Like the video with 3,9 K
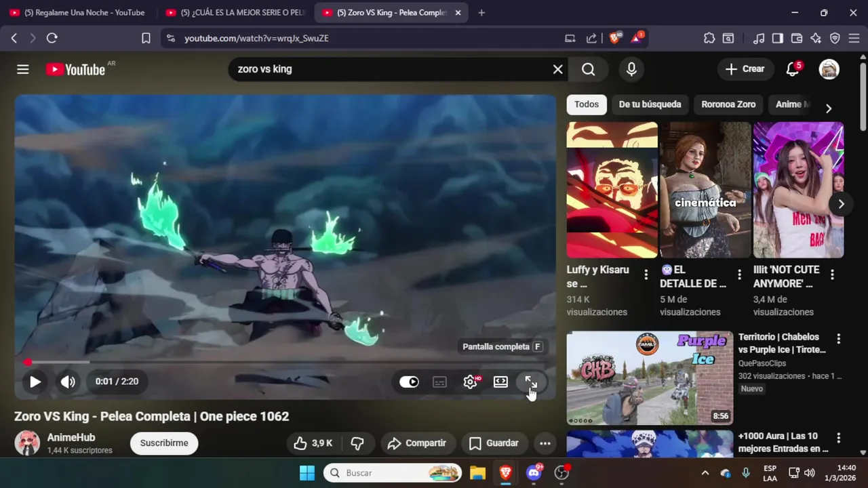868x488 pixels. pos(313,443)
